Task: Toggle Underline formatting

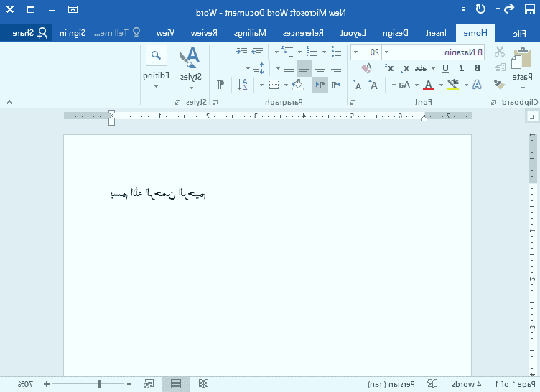Action: coord(445,68)
